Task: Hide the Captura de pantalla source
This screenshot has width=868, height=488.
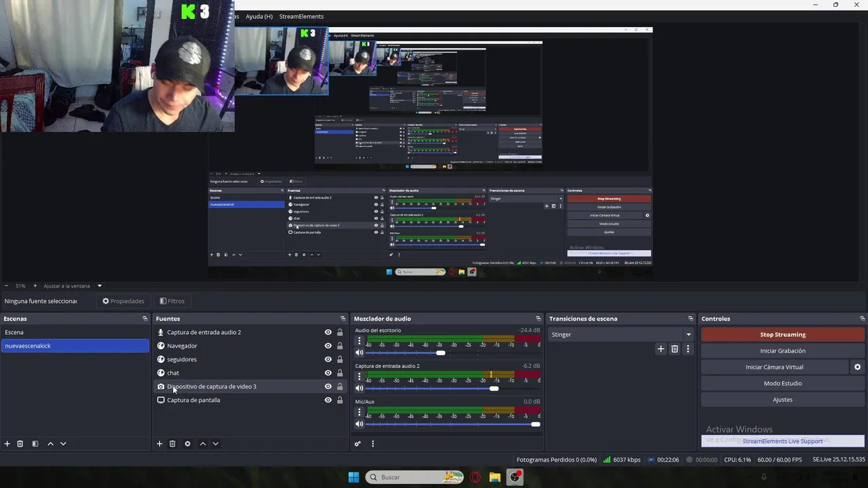Action: click(328, 400)
